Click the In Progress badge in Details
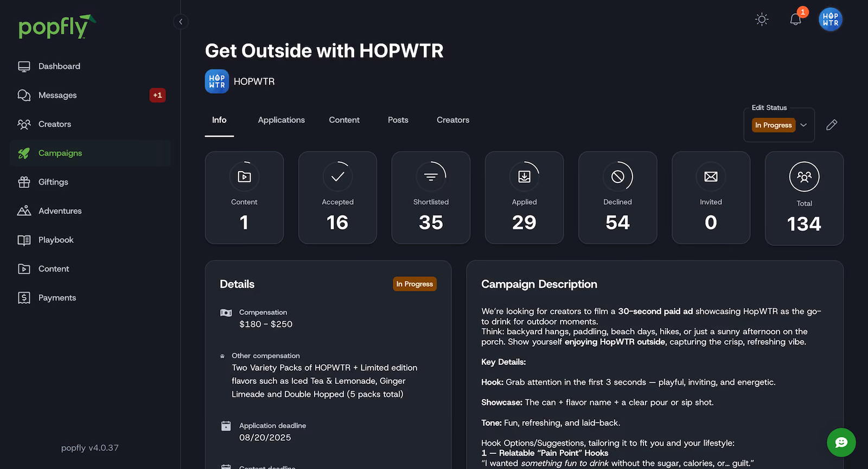The height and width of the screenshot is (469, 868). tap(414, 284)
